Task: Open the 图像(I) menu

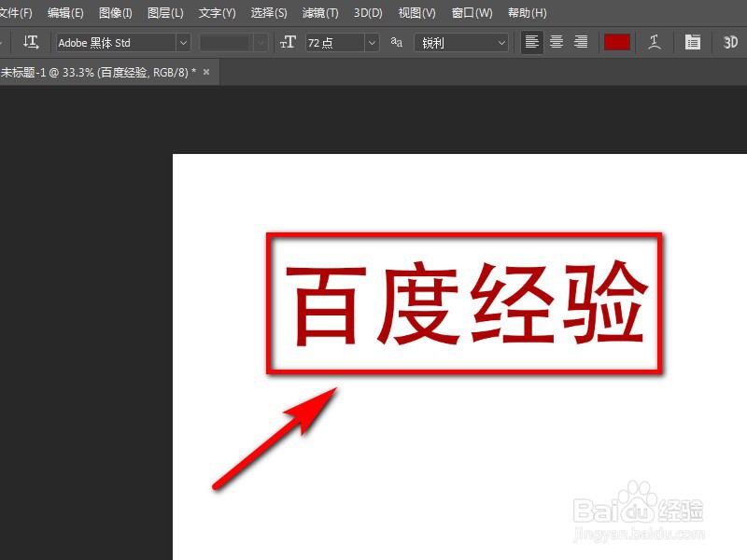Action: coord(116,13)
